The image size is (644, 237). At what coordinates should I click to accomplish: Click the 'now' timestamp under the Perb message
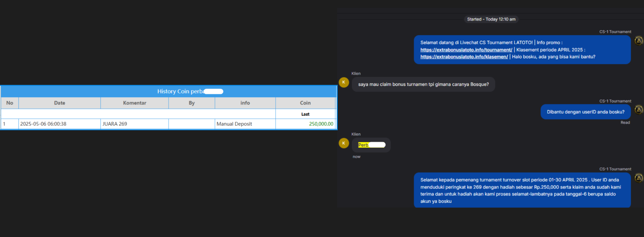pos(356,157)
